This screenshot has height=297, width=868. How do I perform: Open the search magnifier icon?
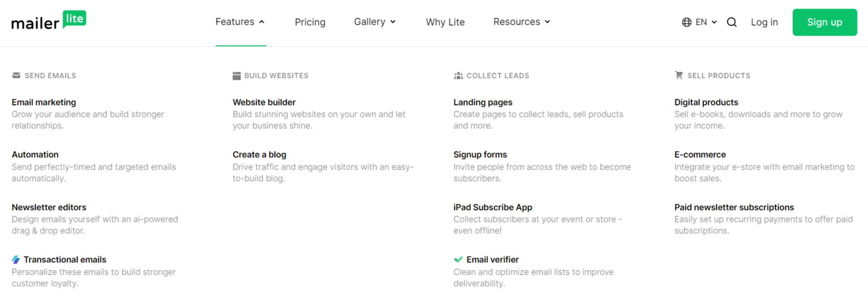click(x=732, y=22)
